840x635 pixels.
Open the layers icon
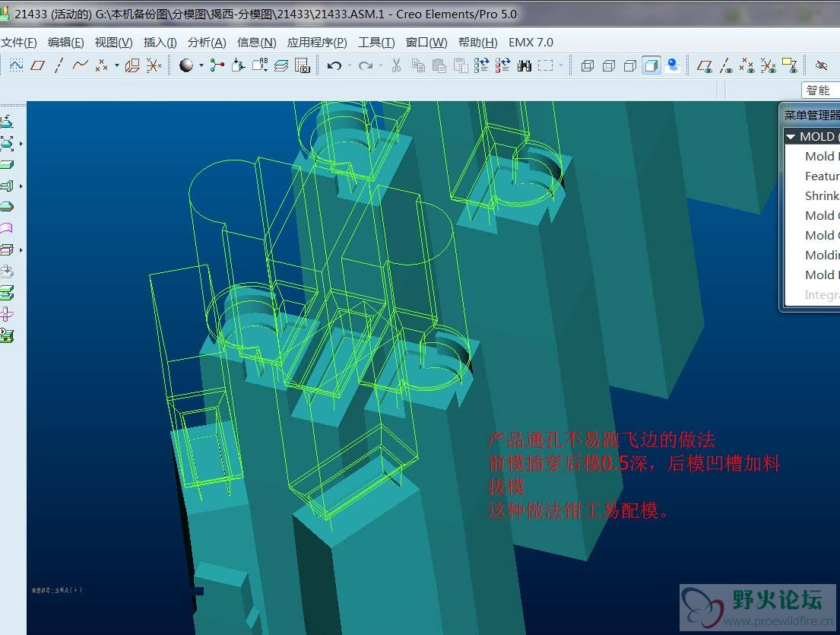tap(281, 65)
